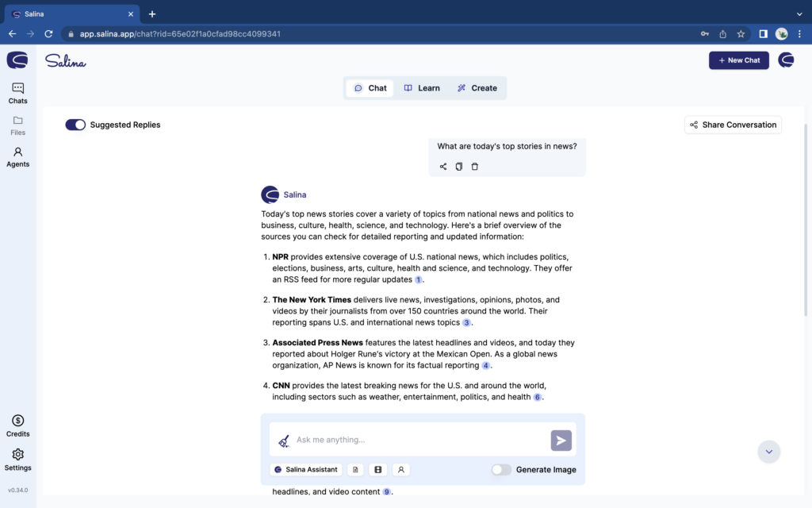Click the bold 'The New York Times' text
Screen dimensions: 812x508
pyautogui.click(x=312, y=300)
